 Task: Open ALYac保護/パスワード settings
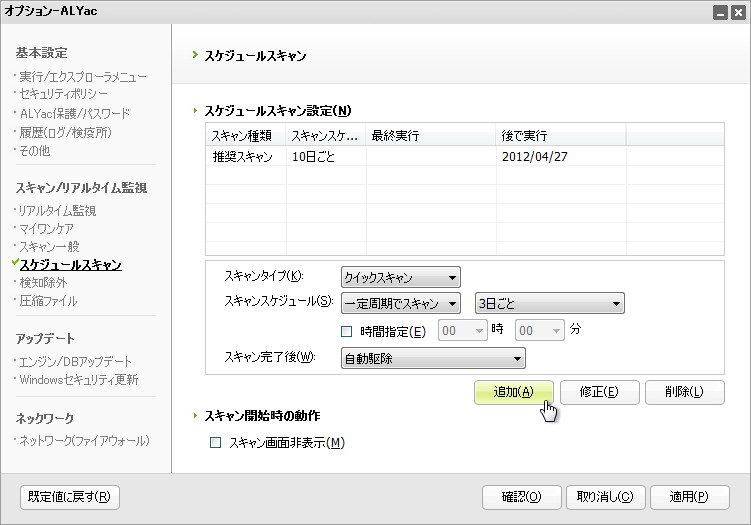75,114
